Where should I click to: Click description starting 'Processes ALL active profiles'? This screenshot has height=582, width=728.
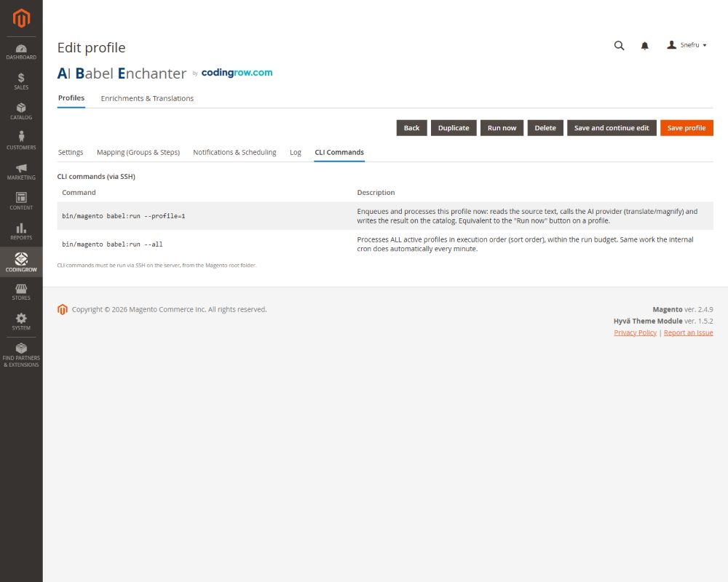(x=525, y=244)
